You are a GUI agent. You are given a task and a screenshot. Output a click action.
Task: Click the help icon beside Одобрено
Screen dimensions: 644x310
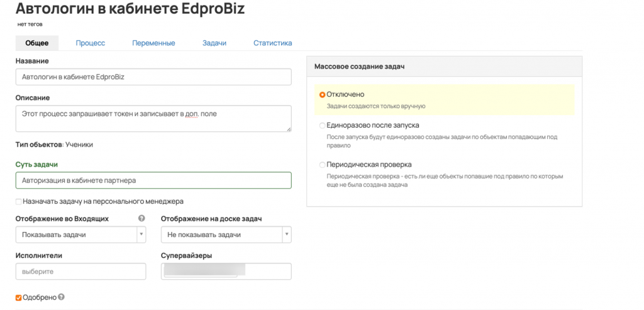pyautogui.click(x=61, y=297)
